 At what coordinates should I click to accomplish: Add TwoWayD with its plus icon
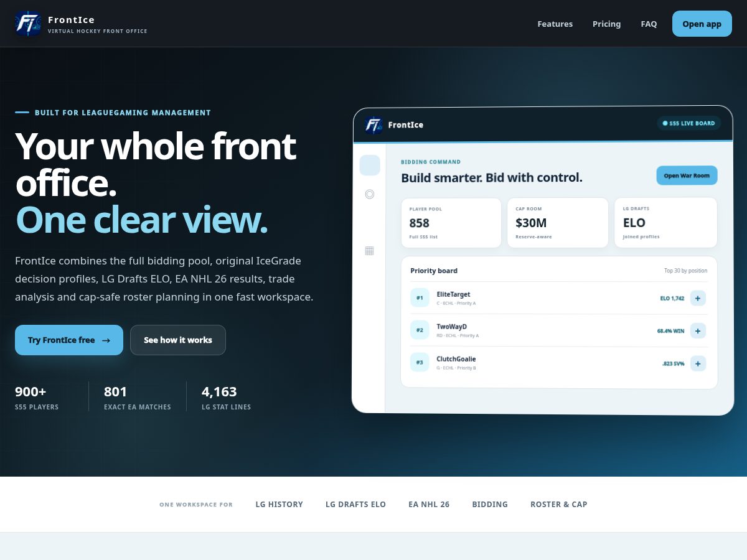698,331
